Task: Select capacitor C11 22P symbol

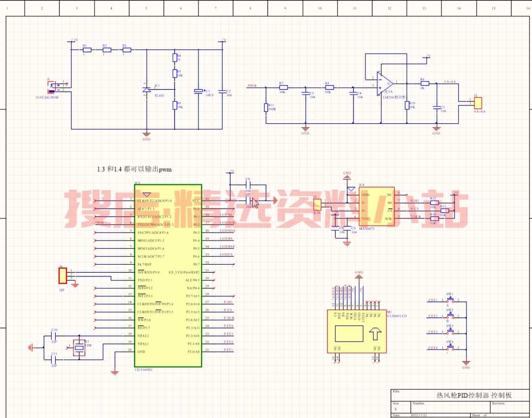Action: 54,359
